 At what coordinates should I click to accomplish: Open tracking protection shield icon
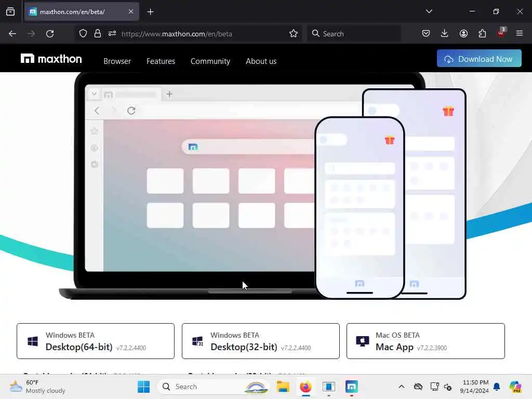point(83,34)
